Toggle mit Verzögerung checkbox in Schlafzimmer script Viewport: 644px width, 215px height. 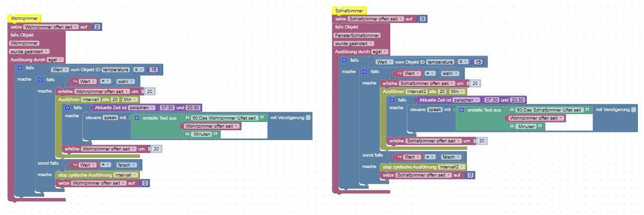coord(633,110)
